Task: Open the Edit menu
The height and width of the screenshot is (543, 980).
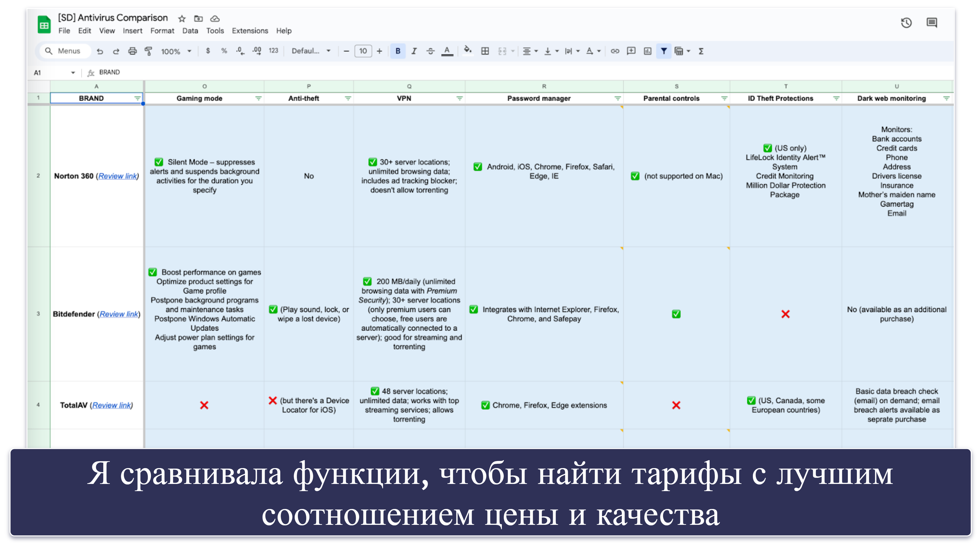Action: (85, 31)
